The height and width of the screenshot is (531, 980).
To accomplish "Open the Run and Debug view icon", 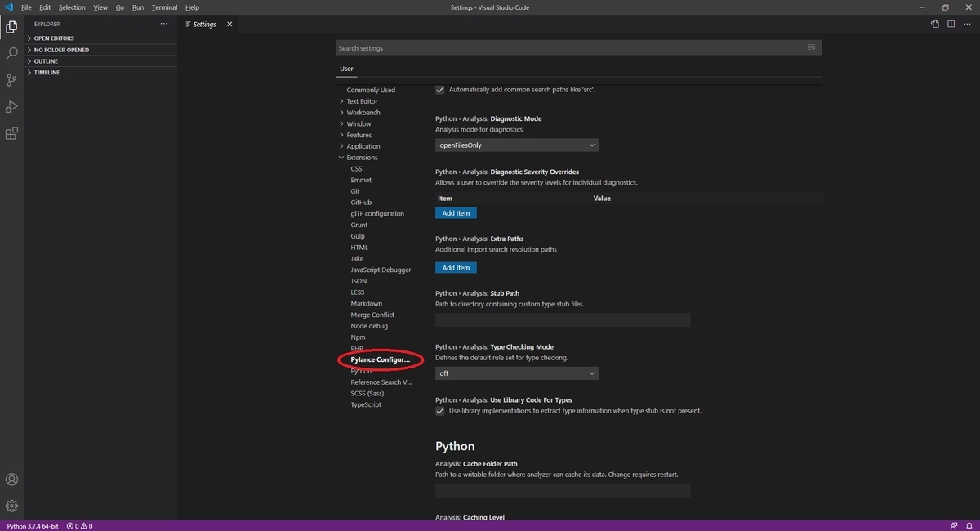I will (11, 107).
